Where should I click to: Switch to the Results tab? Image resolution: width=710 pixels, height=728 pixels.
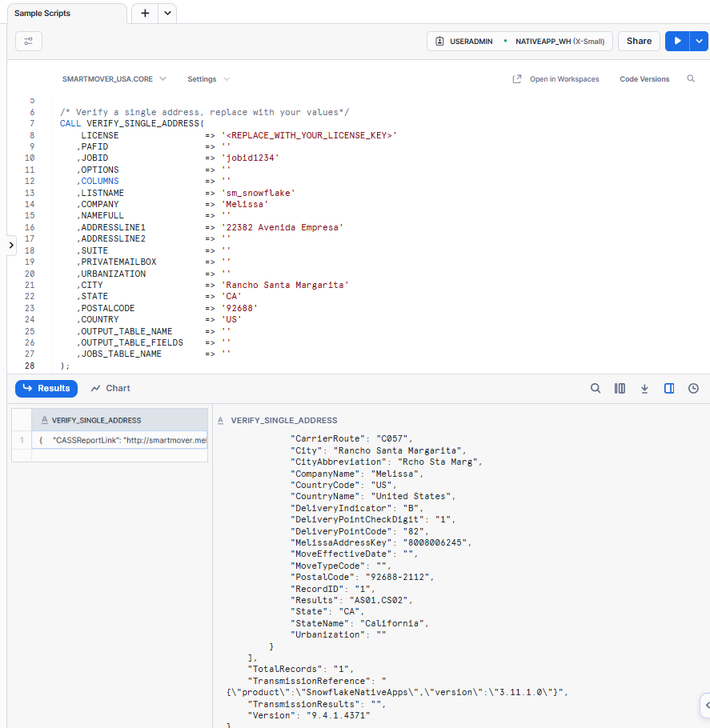pyautogui.click(x=46, y=389)
